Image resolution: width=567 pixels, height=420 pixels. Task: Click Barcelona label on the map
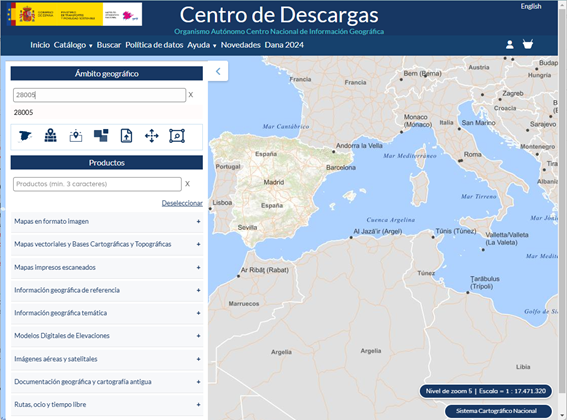point(341,167)
